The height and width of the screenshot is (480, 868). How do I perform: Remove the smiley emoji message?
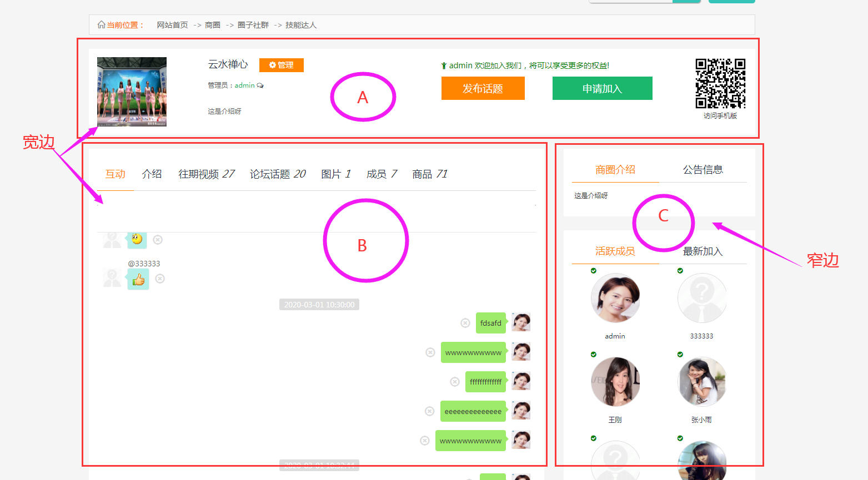tap(158, 240)
